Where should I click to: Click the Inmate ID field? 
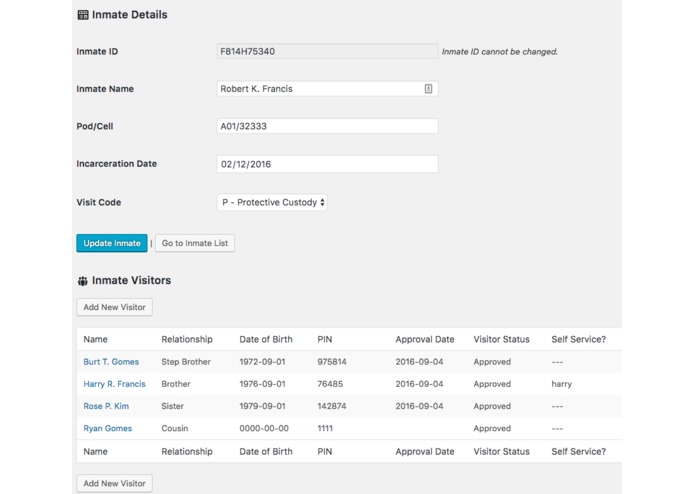[327, 51]
